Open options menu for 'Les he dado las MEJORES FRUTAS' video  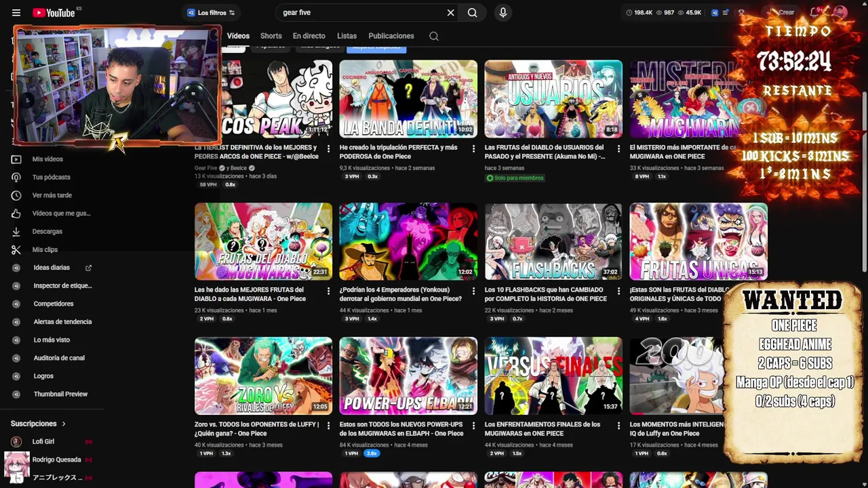click(328, 291)
